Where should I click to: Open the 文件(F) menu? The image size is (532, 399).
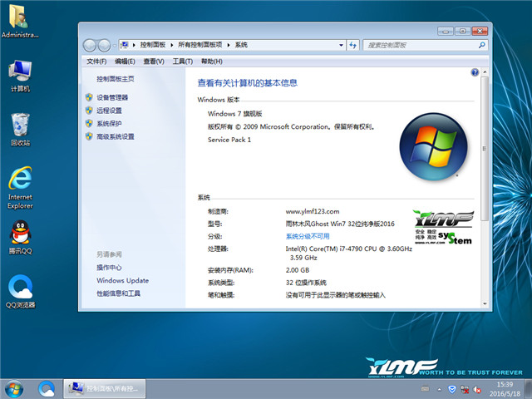(96, 62)
